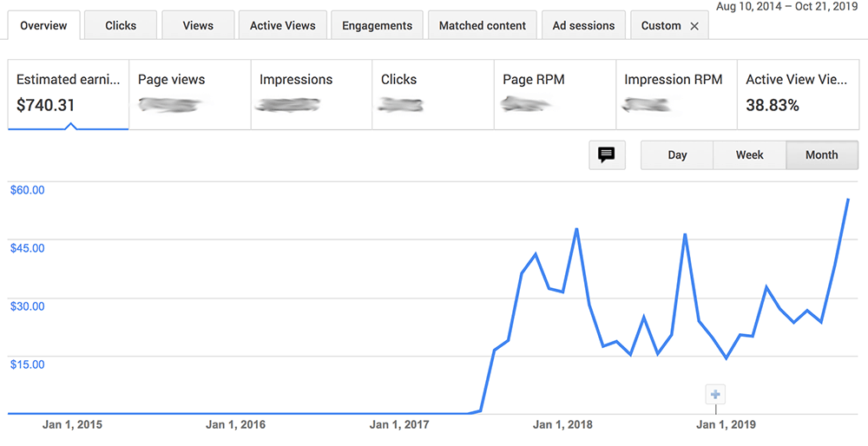The height and width of the screenshot is (446, 868).
Task: Show the Page RPM metric
Action: tap(555, 94)
